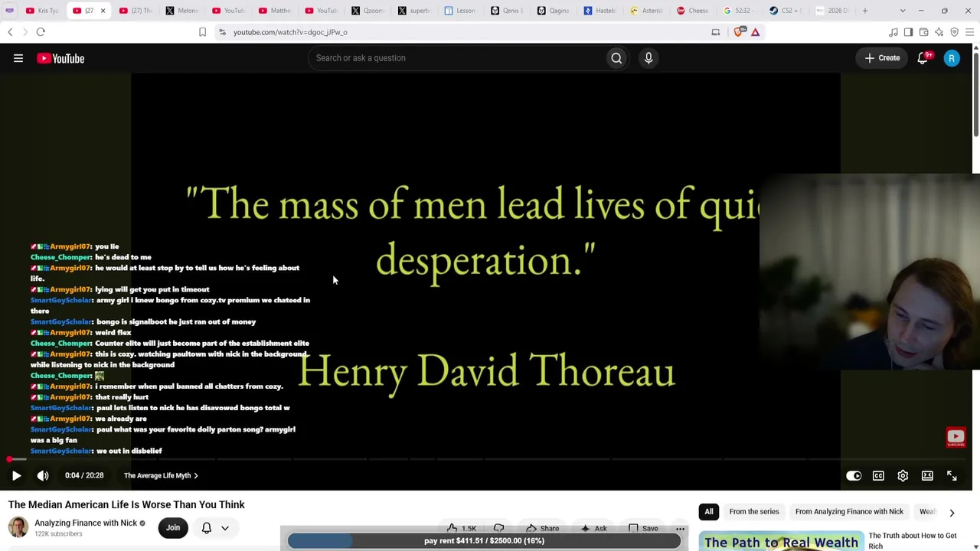Bookmark this page

coord(202,32)
